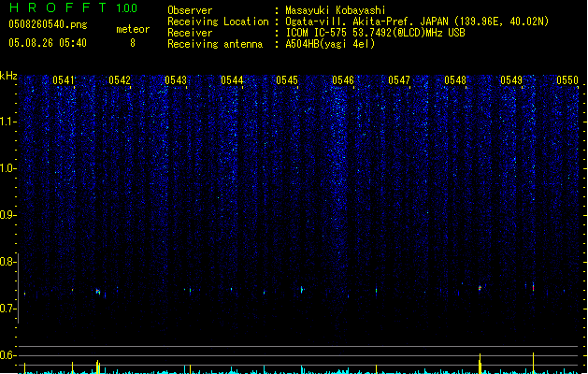Click the HROFFT 1.0.0 title text
Image resolution: width=588 pixels, height=374 pixels.
73,7
